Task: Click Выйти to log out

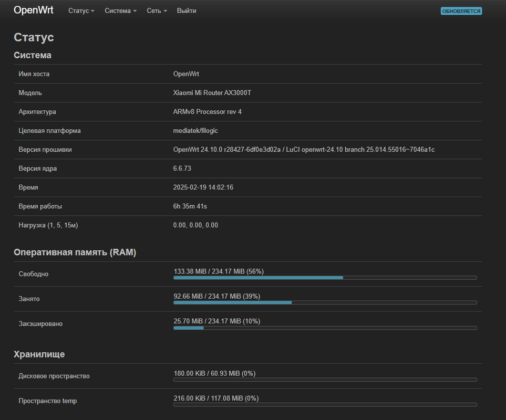Action: pos(187,10)
